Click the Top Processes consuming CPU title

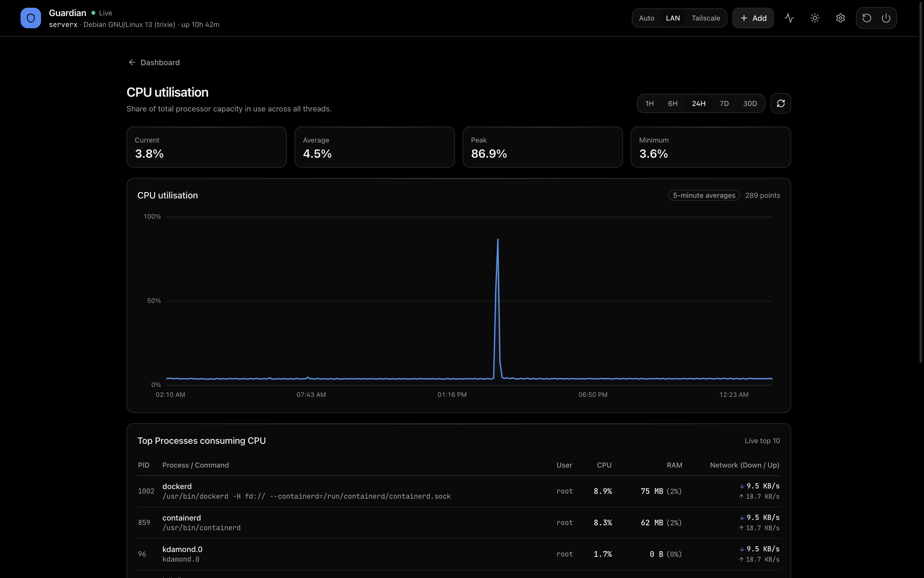point(201,441)
